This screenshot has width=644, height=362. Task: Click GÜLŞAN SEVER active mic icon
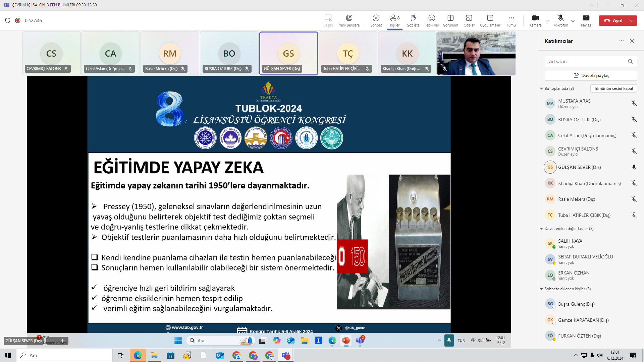[x=634, y=167]
